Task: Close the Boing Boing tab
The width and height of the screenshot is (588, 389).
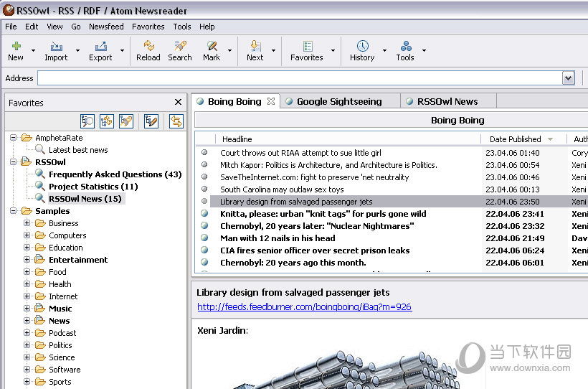Action: click(271, 101)
